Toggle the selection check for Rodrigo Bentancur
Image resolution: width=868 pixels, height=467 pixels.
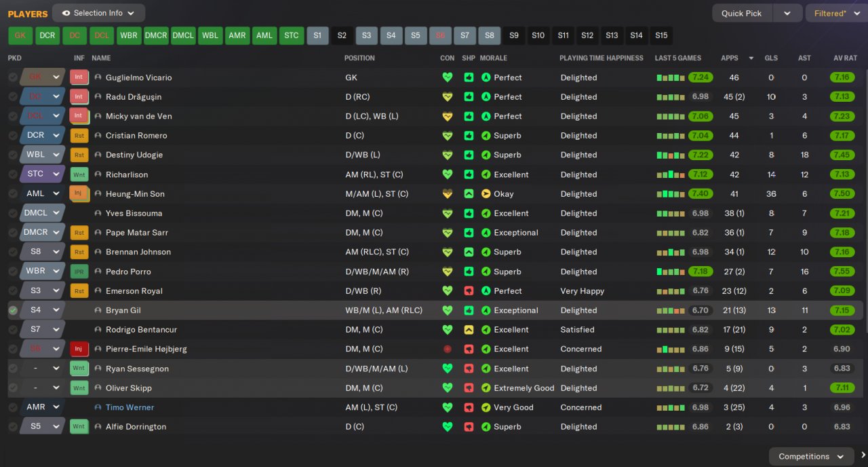coord(13,330)
